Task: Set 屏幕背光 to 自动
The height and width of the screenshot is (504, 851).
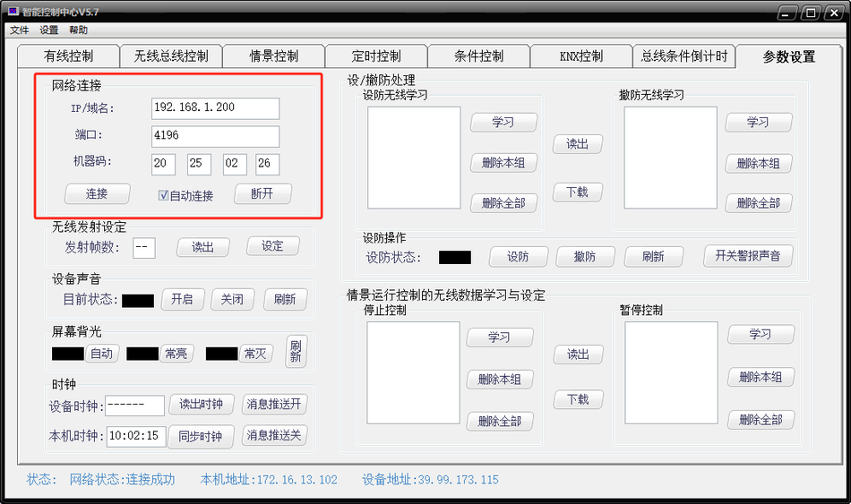Action: [x=101, y=354]
